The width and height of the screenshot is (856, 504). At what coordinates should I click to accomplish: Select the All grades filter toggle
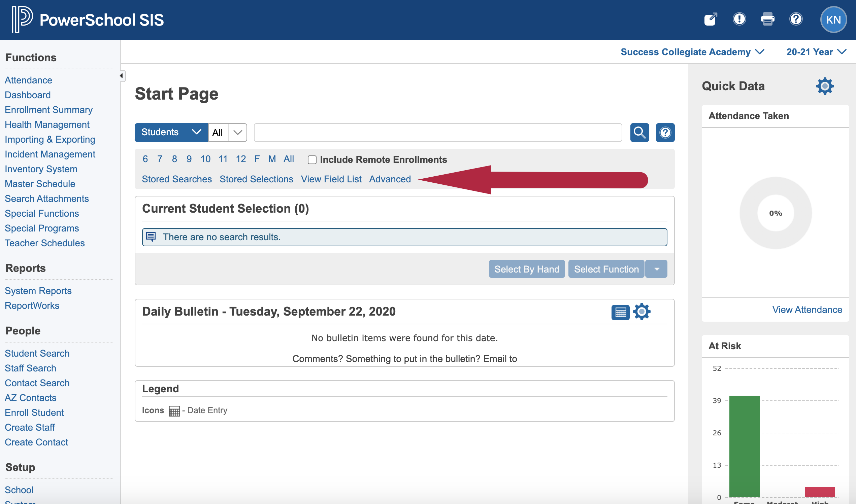tap(288, 158)
